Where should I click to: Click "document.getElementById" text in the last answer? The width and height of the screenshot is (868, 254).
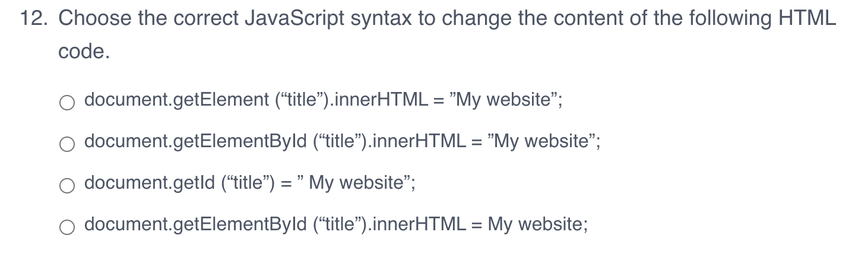pos(195,224)
